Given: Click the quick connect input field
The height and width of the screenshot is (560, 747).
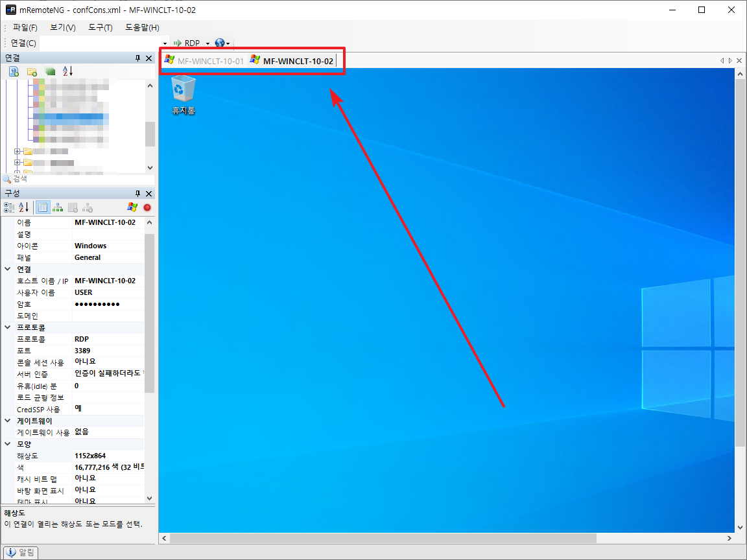Looking at the screenshot, I should pos(101,43).
